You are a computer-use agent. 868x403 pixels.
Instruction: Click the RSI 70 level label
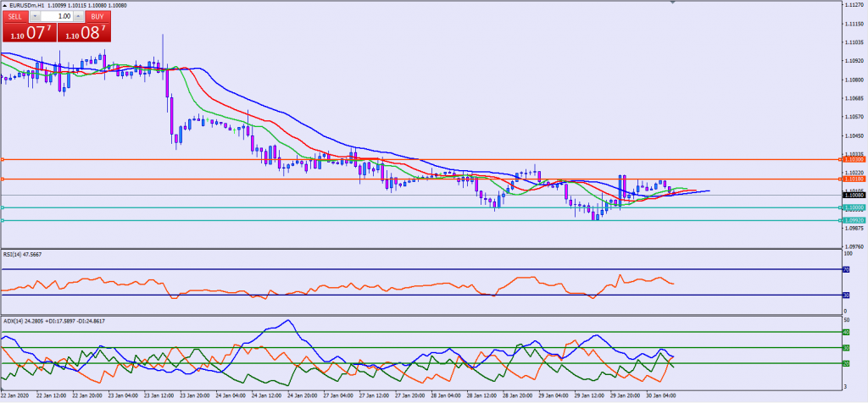click(845, 270)
